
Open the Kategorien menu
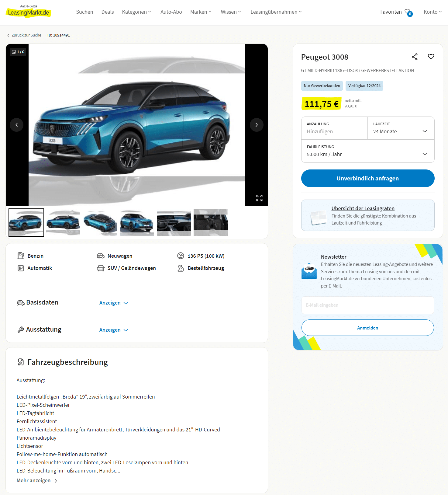point(136,12)
